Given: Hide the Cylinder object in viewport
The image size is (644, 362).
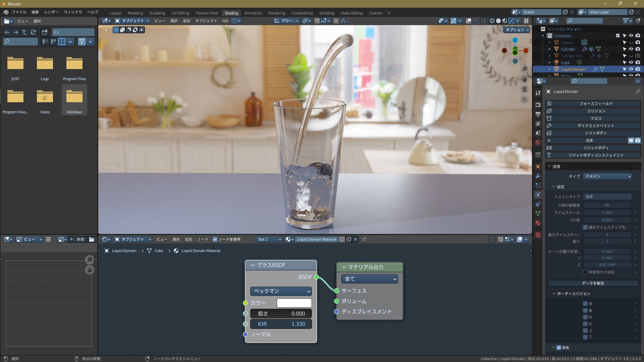Looking at the screenshot, I should pyautogui.click(x=631, y=49).
